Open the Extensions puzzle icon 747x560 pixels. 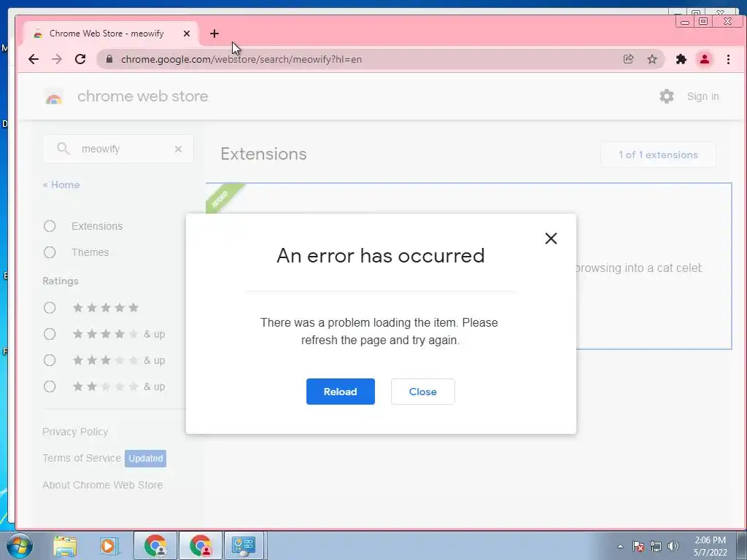pyautogui.click(x=681, y=59)
